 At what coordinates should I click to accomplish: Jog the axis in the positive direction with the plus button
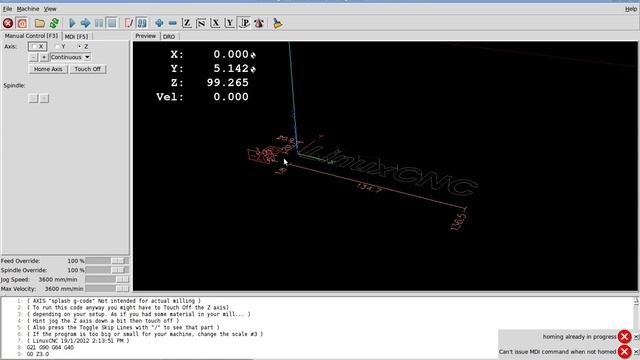(x=44, y=57)
